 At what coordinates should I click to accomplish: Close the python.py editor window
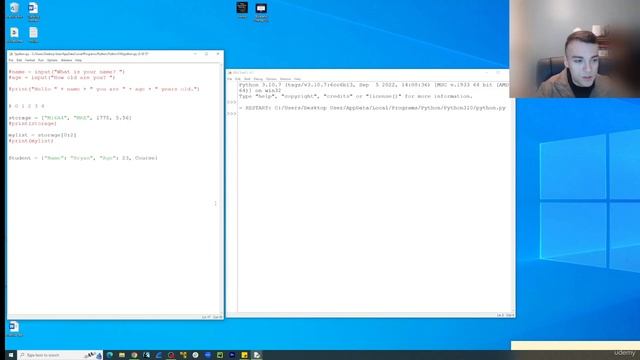218,54
